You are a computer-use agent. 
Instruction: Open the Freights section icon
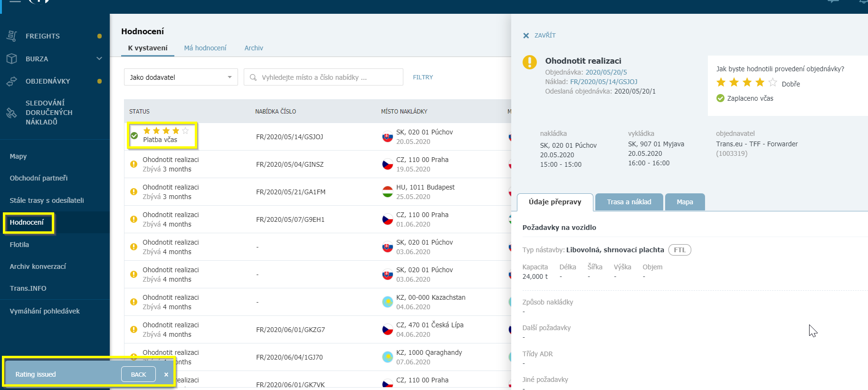[12, 36]
